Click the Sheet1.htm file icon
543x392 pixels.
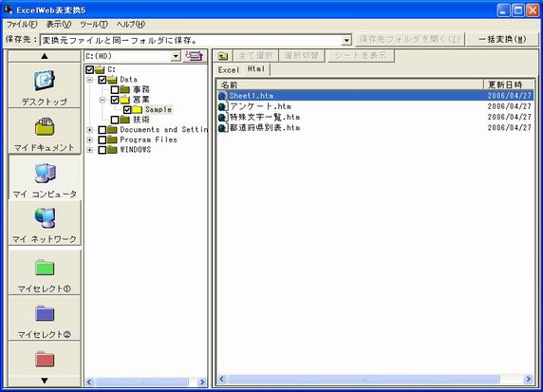(x=223, y=96)
